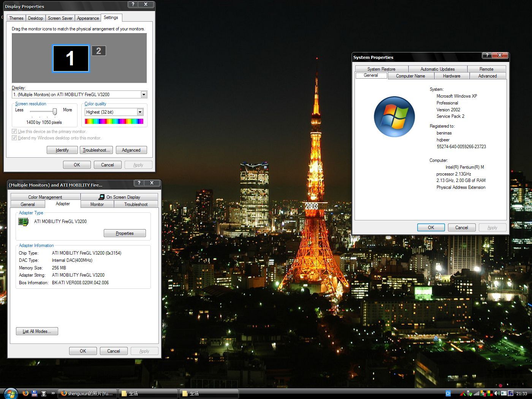Click the adapter Properties button
532x399 pixels.
point(125,233)
